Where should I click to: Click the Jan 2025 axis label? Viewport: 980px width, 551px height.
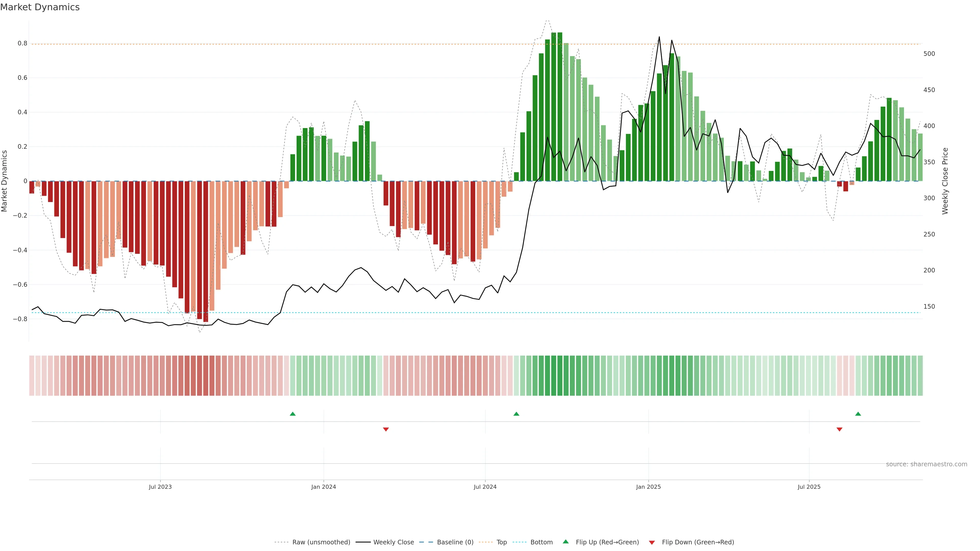pyautogui.click(x=648, y=487)
